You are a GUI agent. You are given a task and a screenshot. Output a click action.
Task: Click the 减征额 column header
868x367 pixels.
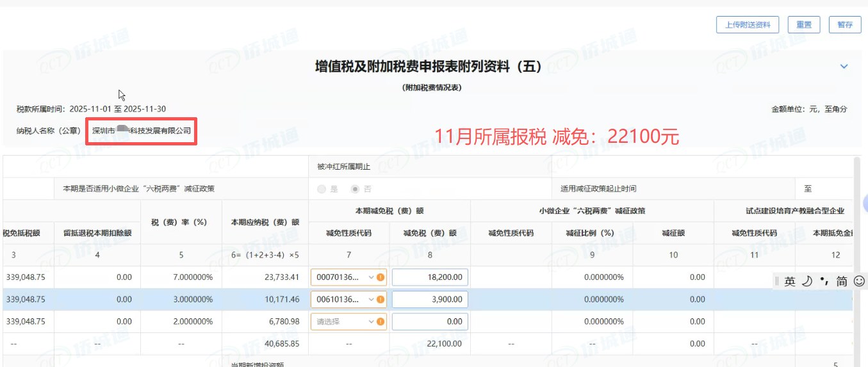click(673, 232)
